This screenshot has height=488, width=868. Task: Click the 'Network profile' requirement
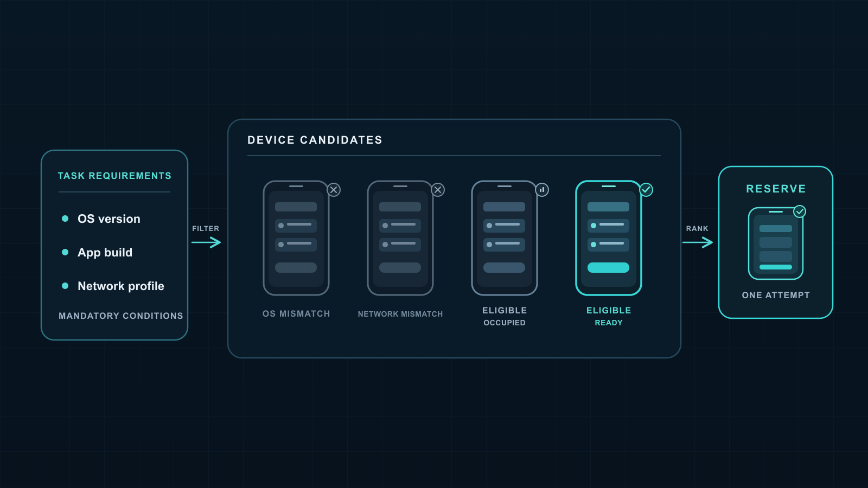pyautogui.click(x=121, y=286)
